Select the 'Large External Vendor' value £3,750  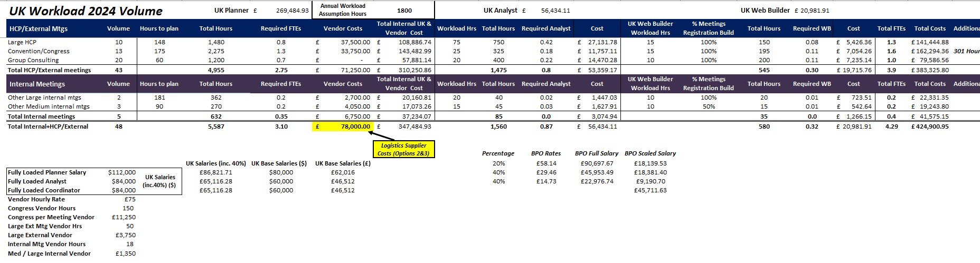[126, 235]
